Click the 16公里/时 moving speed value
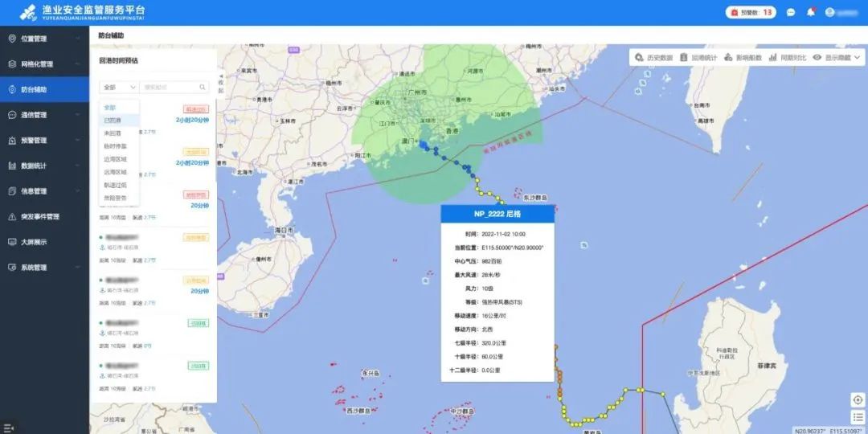The image size is (868, 434). pyautogui.click(x=493, y=316)
